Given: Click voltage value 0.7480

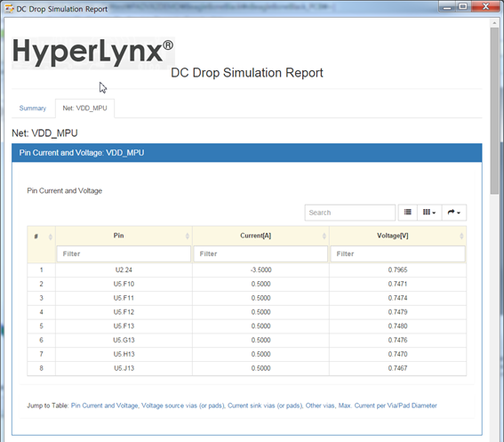Looking at the screenshot, I should coord(397,326).
